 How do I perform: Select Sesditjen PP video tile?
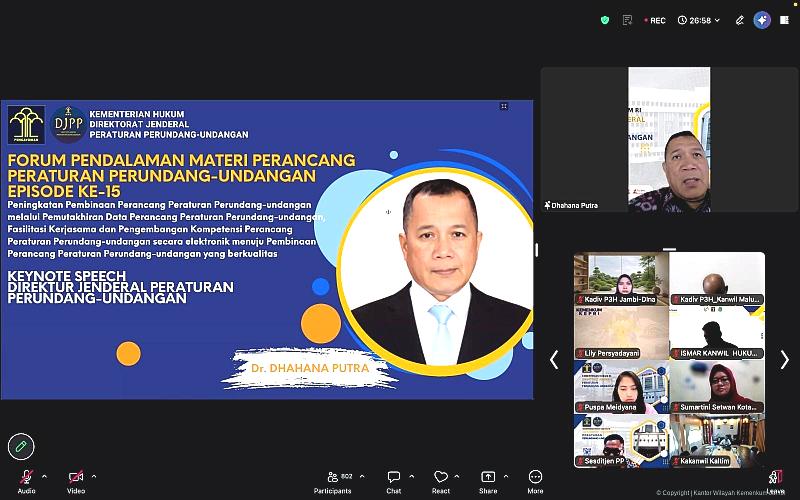[x=621, y=441]
